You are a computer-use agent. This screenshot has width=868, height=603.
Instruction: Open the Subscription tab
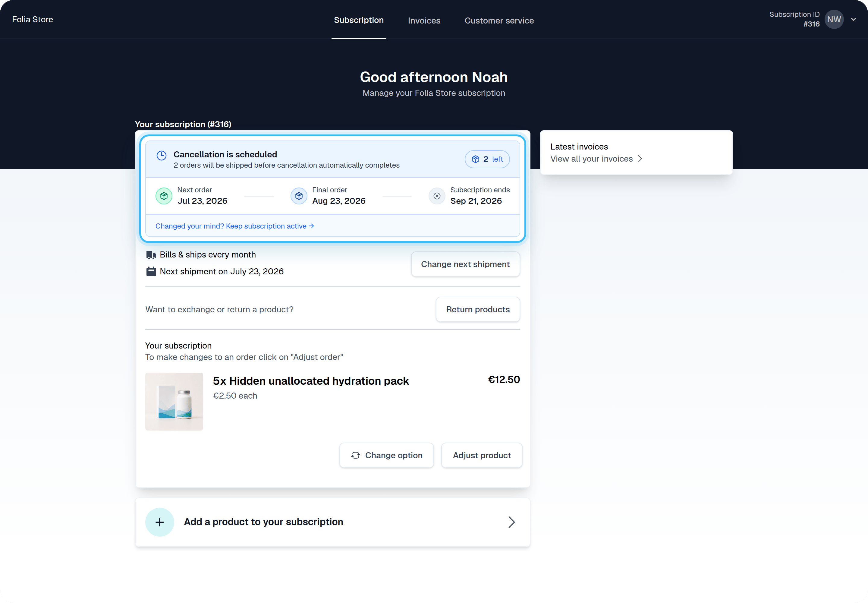point(358,20)
